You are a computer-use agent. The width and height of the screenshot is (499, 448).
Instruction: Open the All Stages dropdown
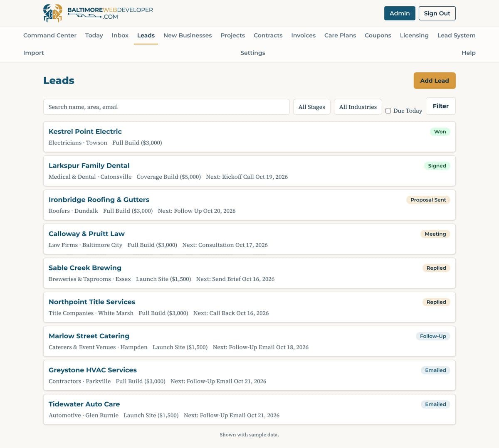pos(312,107)
